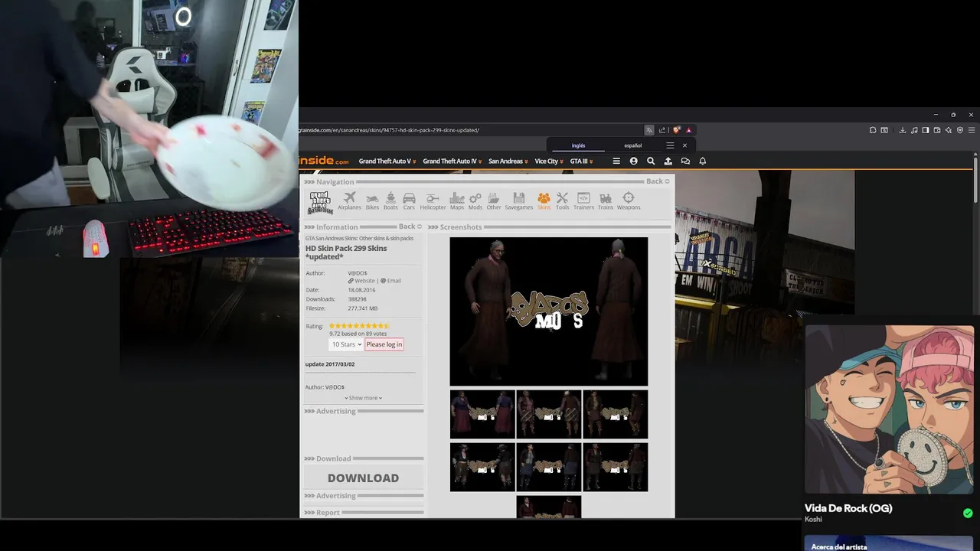Click Back in Information panel
Screen dimensions: 980x551
410,227
